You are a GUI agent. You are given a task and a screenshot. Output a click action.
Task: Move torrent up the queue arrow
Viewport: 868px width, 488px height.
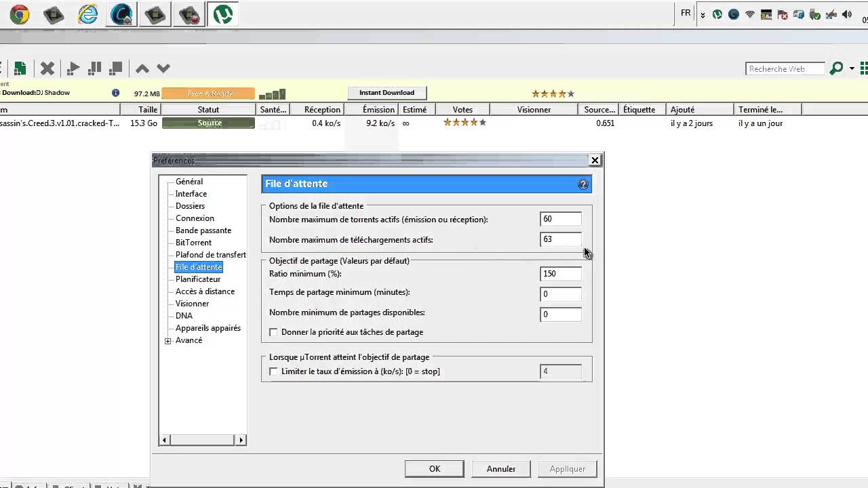pos(142,68)
